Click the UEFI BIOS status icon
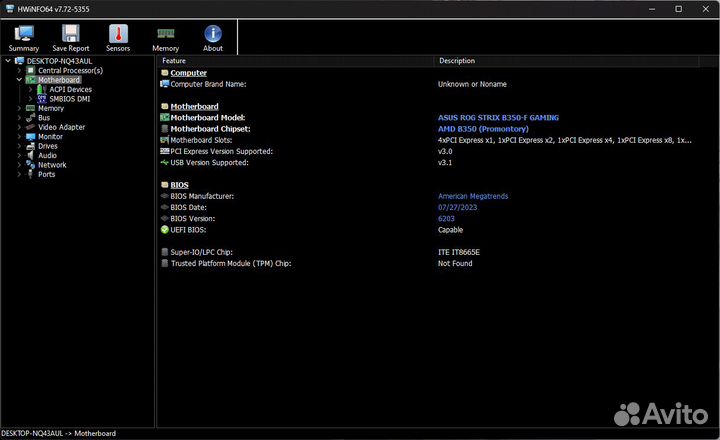720x440 pixels. tap(165, 229)
